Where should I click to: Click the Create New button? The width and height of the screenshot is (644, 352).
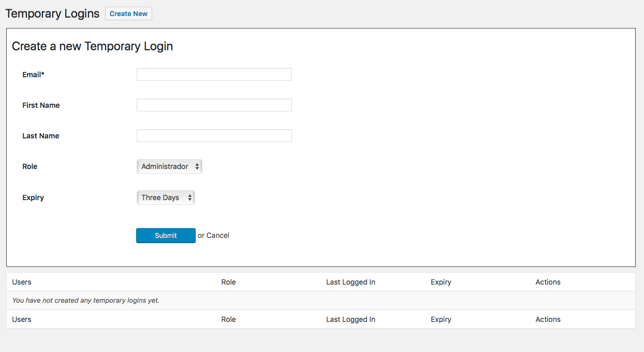[128, 13]
